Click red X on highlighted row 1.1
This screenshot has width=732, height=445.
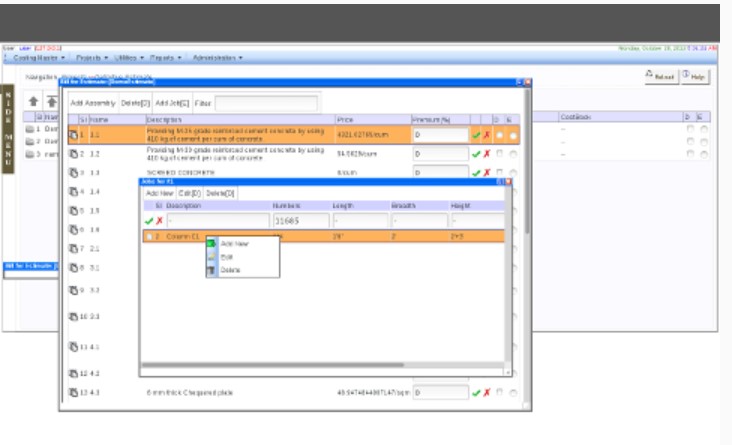coord(486,135)
